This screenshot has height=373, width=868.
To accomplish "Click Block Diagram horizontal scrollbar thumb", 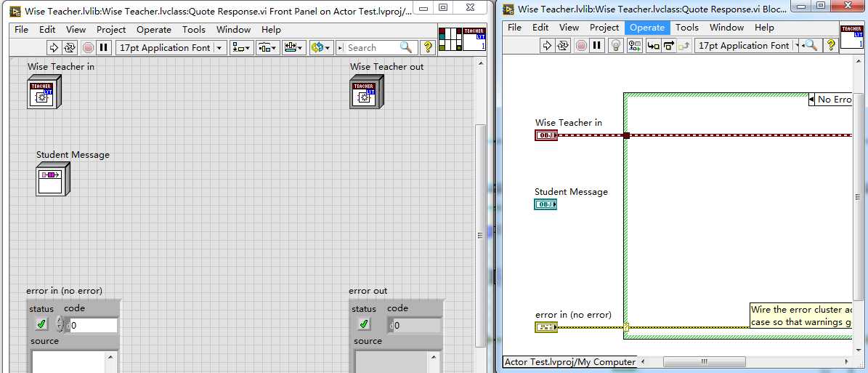I will click(x=704, y=362).
